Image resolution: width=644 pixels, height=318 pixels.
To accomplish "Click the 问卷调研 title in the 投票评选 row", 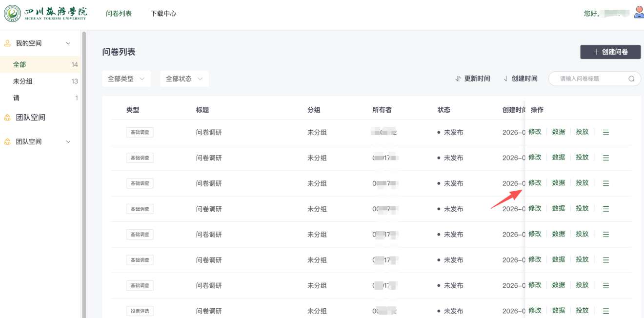I will (x=209, y=311).
